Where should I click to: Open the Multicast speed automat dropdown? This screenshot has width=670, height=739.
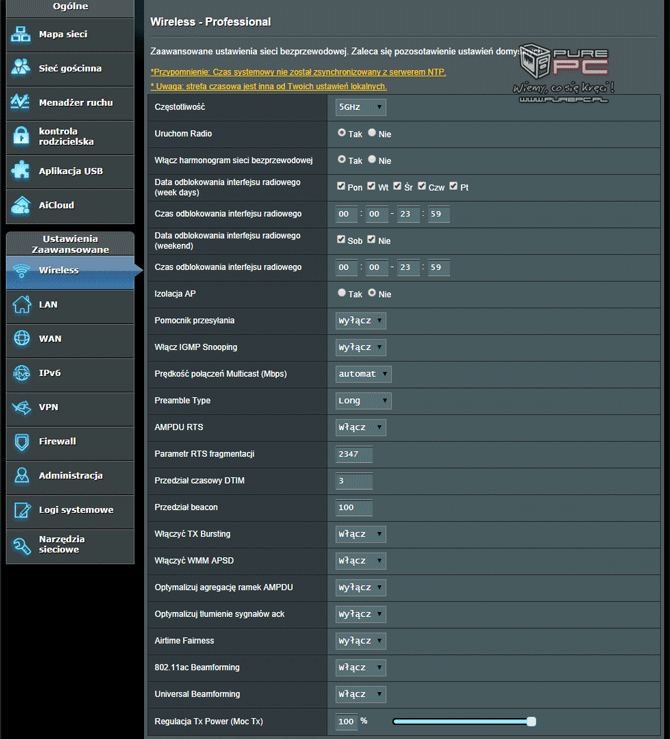click(x=363, y=374)
